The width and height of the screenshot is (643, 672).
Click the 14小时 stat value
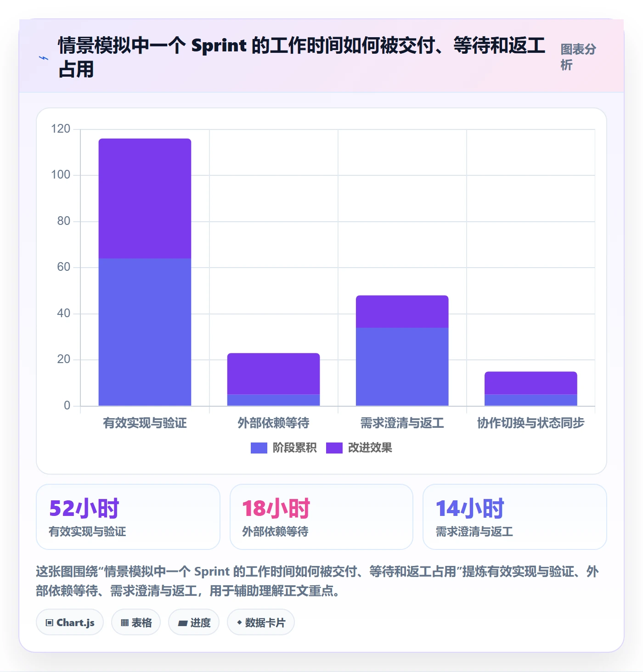click(470, 508)
